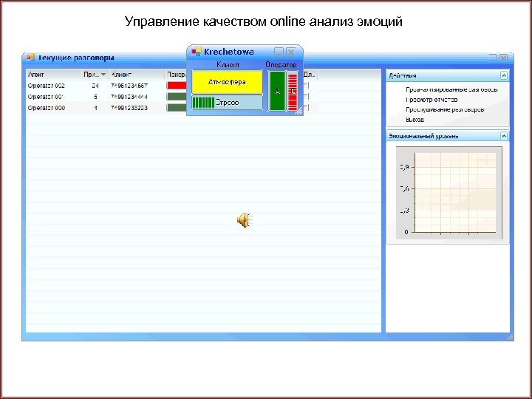
Task: Sort by the Агент column header
Action: (54, 75)
